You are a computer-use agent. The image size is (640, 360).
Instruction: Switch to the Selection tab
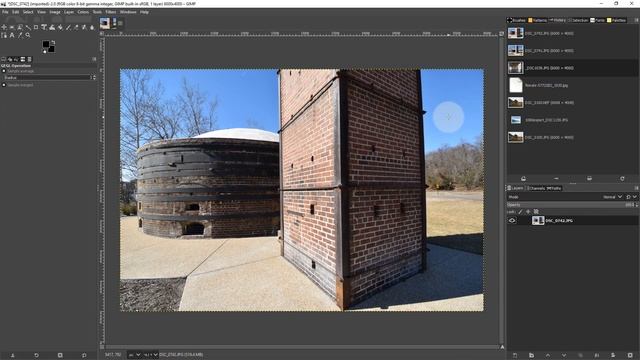(578, 20)
